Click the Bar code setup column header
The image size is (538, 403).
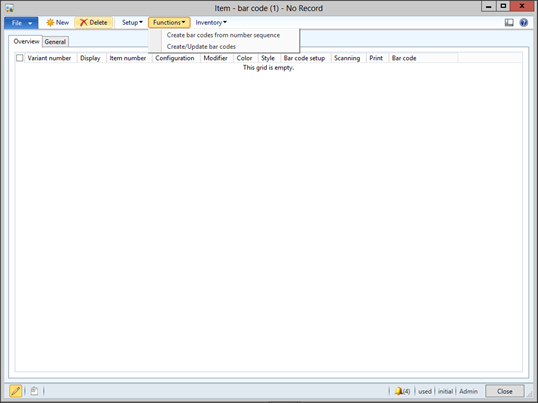click(306, 58)
